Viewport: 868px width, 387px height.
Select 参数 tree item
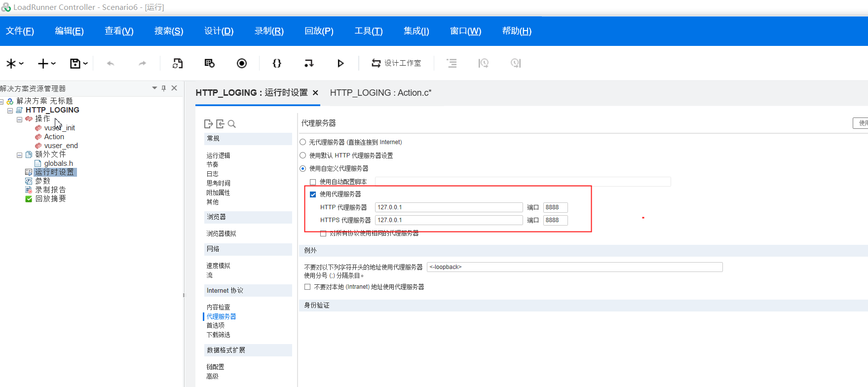(x=42, y=181)
